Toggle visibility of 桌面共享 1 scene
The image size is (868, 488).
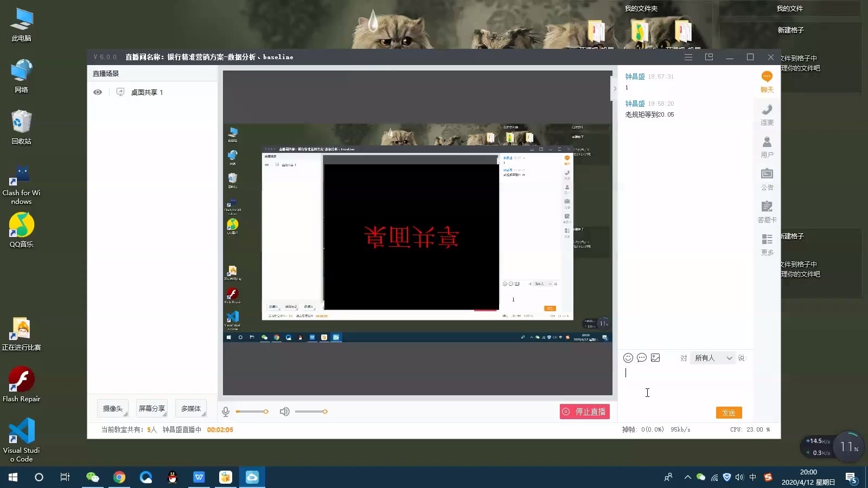click(98, 92)
